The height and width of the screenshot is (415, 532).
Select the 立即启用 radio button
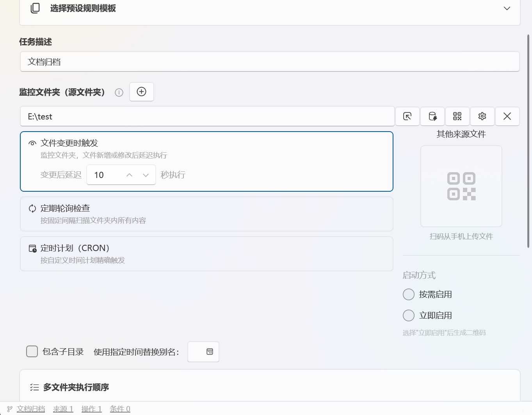[x=409, y=315]
